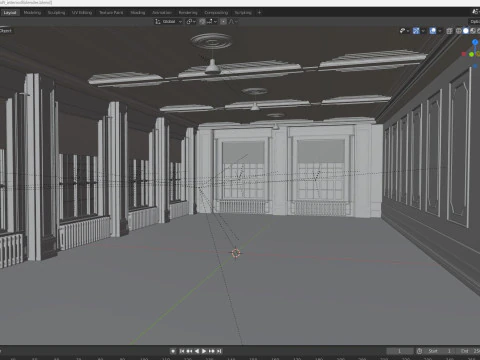Play the animation forward

[204, 351]
